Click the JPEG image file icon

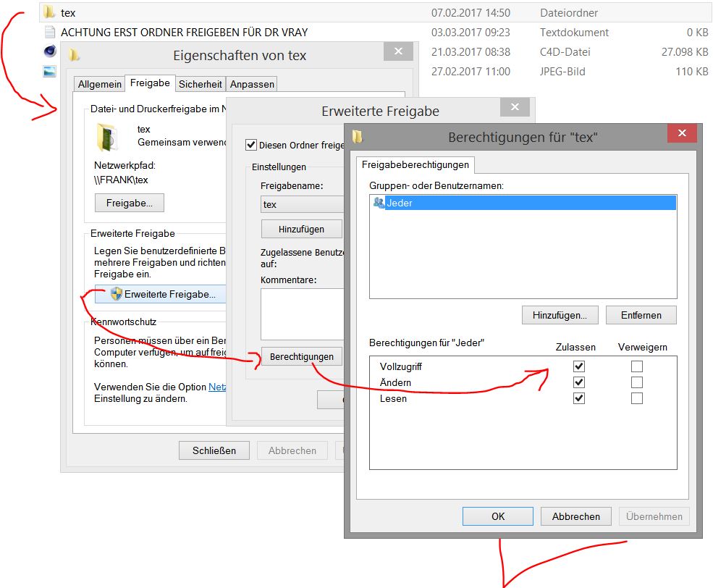tap(49, 71)
